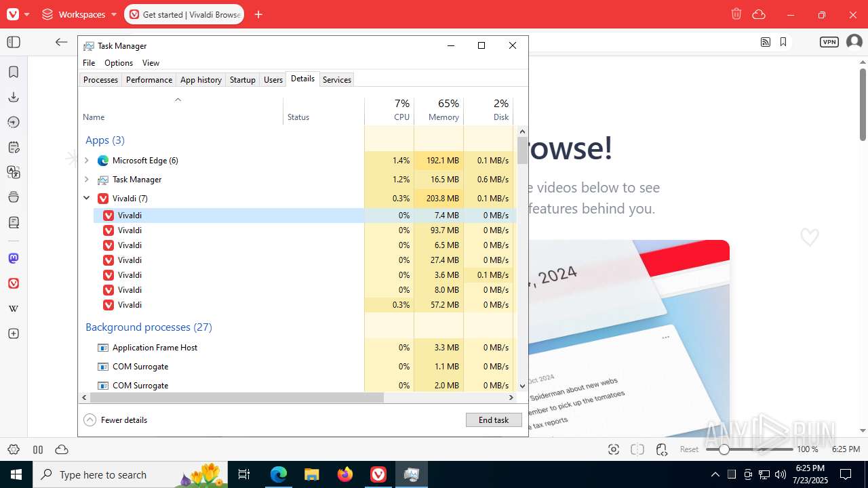Toggle the Page Actions icon in the status bar
The height and width of the screenshot is (488, 868).
(663, 449)
